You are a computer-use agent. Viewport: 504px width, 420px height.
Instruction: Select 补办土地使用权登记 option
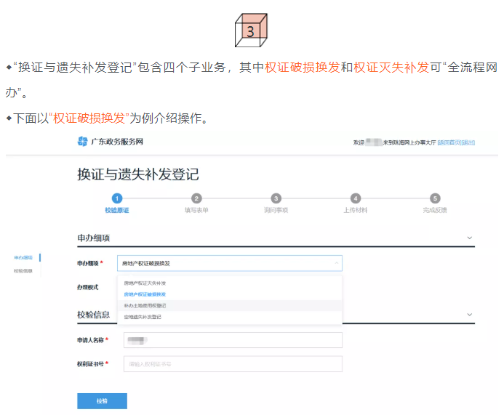145,306
